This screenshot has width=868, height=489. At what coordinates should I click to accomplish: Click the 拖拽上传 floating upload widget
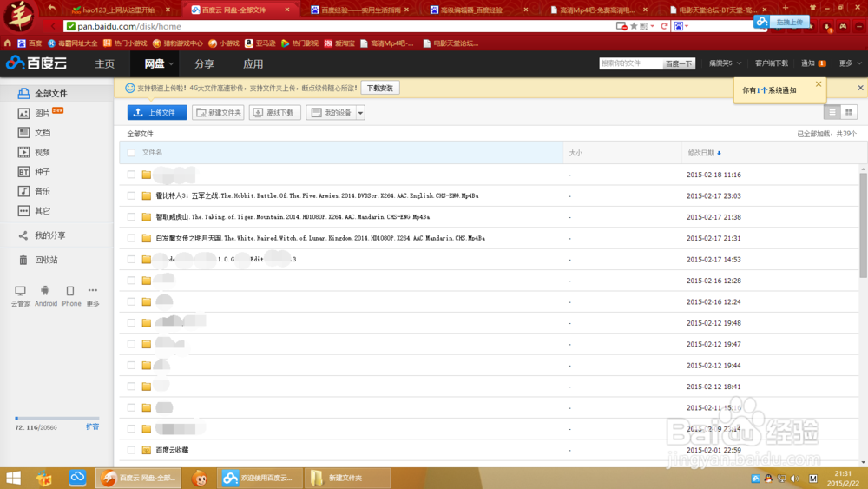coord(782,23)
